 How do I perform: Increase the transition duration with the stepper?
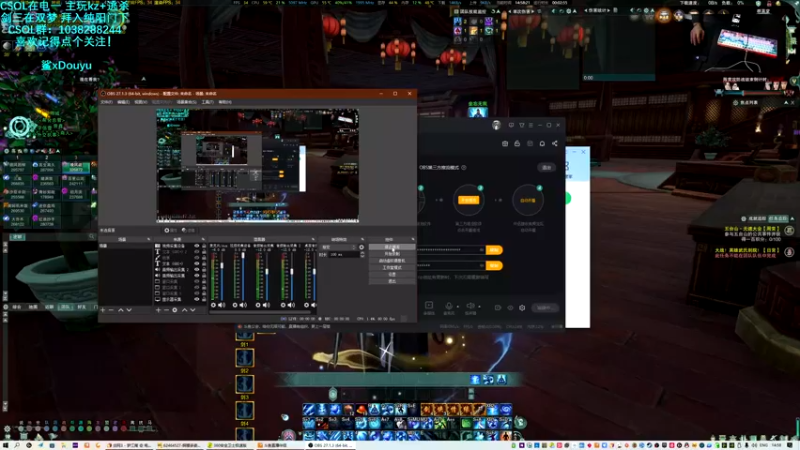[363, 253]
